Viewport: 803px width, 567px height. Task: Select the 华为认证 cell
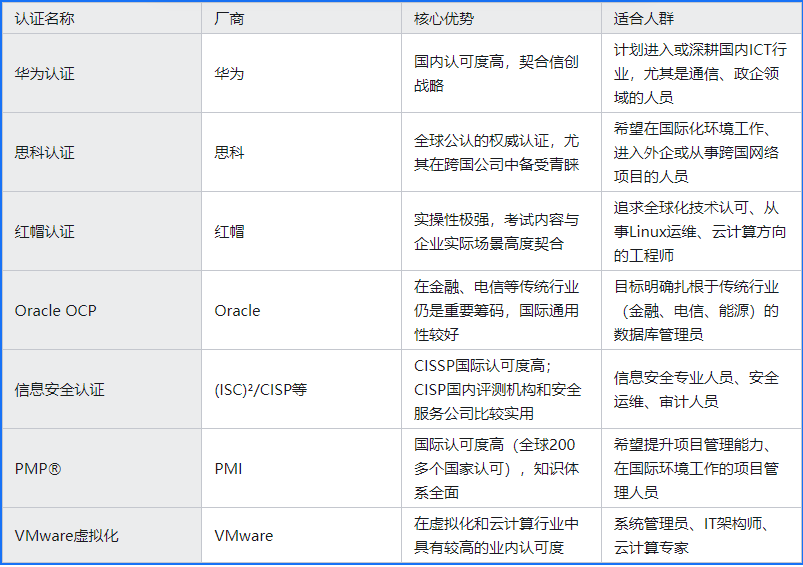click(102, 73)
